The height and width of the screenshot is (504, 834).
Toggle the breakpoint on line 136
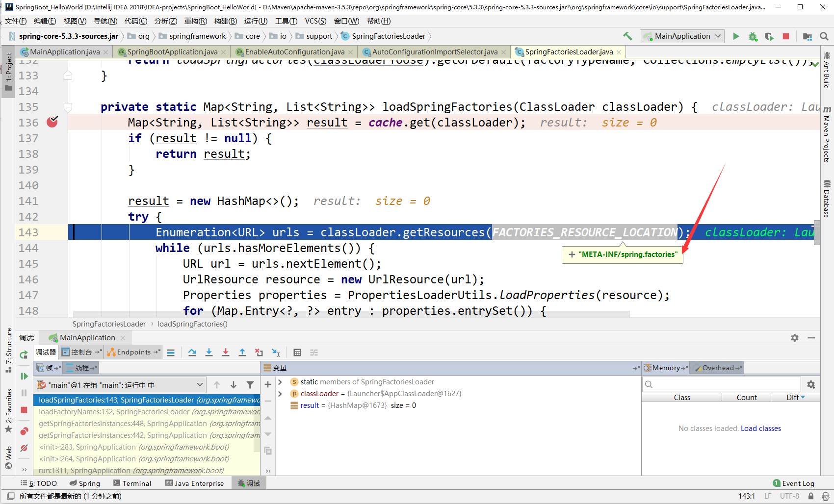pyautogui.click(x=52, y=122)
